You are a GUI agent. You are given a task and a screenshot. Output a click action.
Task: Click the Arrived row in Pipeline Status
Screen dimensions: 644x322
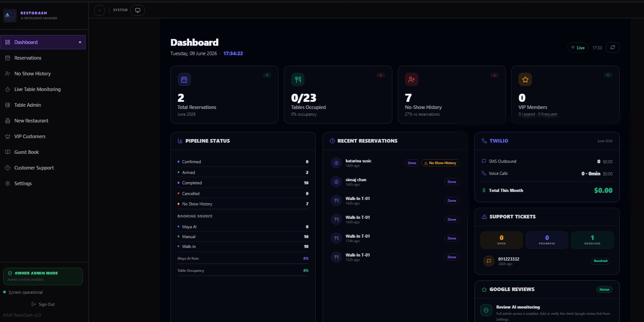(x=243, y=172)
